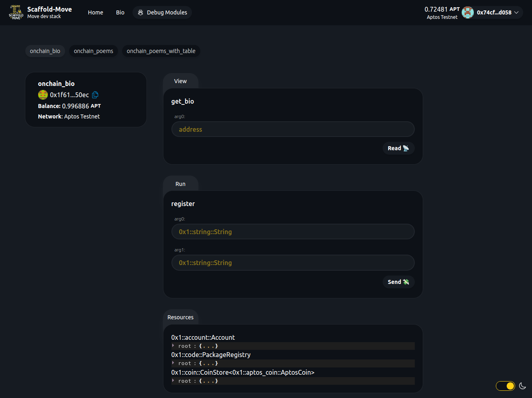This screenshot has height=398, width=532.
Task: Focus the register arg1 string input
Action: 293,263
